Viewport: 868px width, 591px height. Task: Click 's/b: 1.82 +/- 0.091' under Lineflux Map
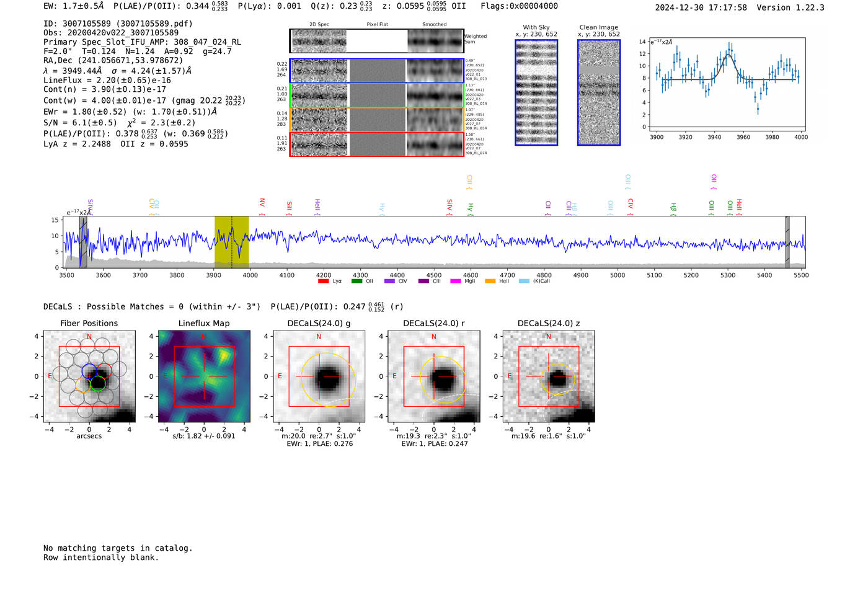[204, 436]
